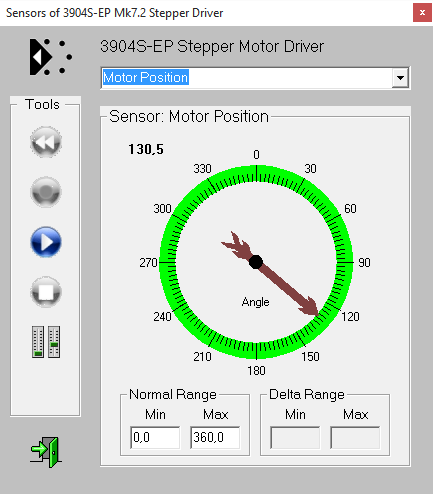The height and width of the screenshot is (494, 433).
Task: Click the gauge needle arrowhead
Action: coord(310,308)
